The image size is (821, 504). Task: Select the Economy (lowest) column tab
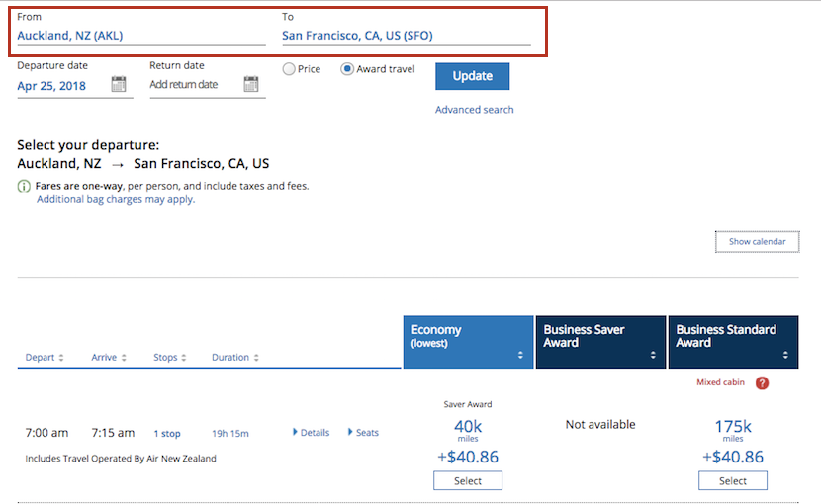click(468, 342)
